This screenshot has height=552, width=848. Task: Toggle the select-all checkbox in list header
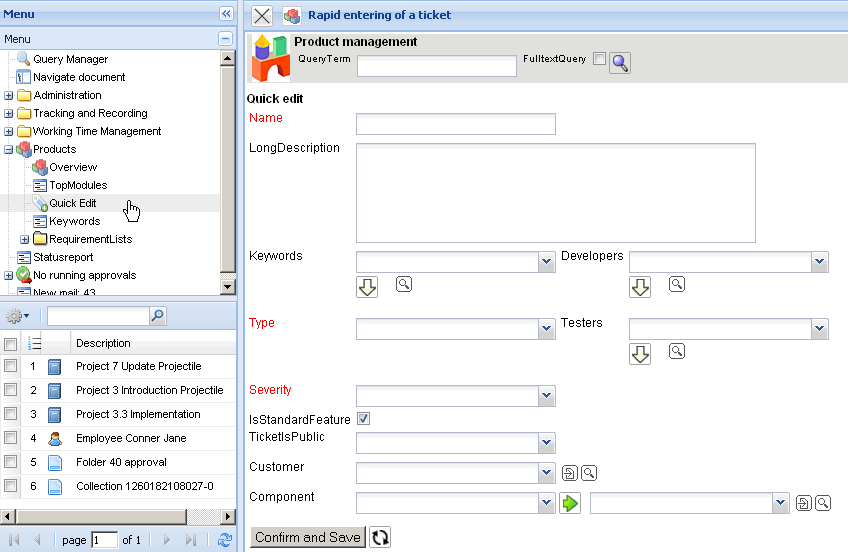click(10, 344)
